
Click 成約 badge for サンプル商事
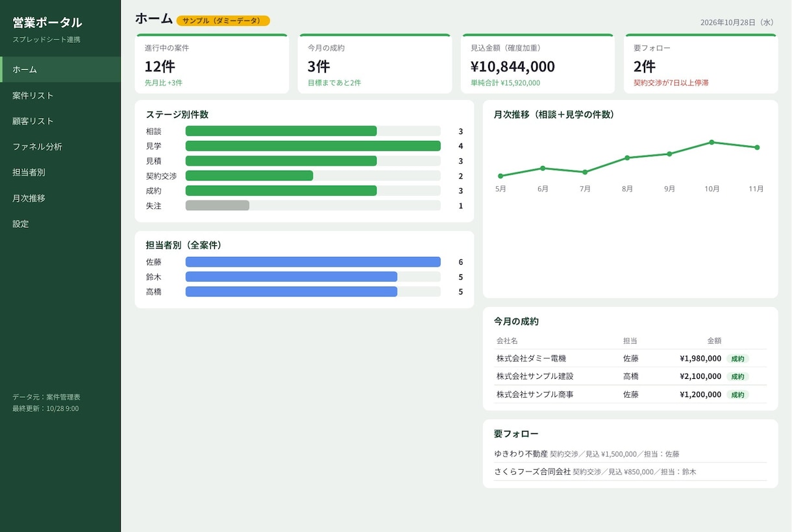(x=738, y=394)
